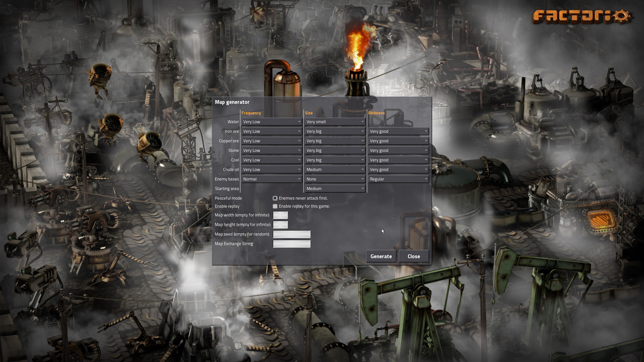Image resolution: width=644 pixels, height=362 pixels.
Task: Enable replay for this game checkbox
Action: click(x=274, y=206)
